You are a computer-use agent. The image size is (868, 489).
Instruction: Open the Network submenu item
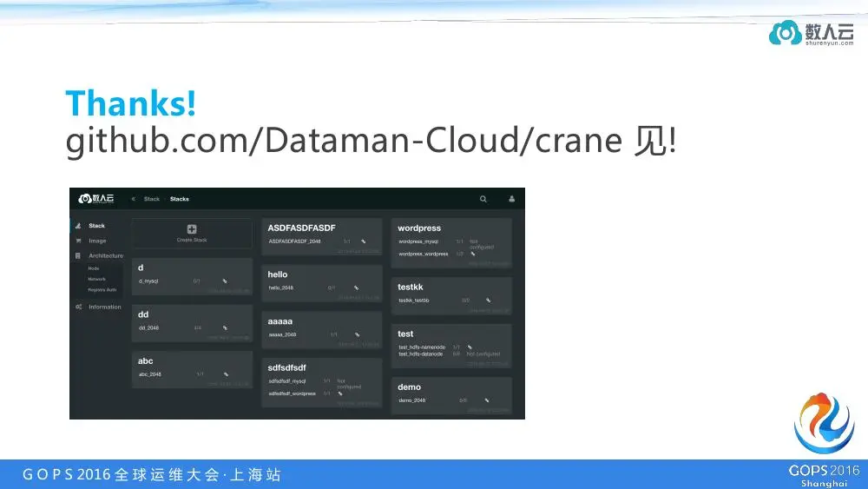[x=96, y=279]
